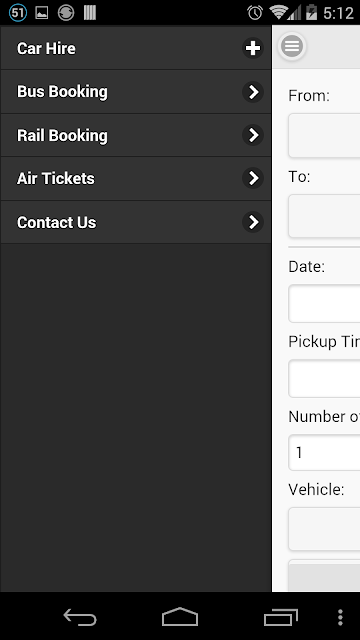Image resolution: width=360 pixels, height=640 pixels.
Task: Tap the Pickup Time input field
Action: point(324,378)
